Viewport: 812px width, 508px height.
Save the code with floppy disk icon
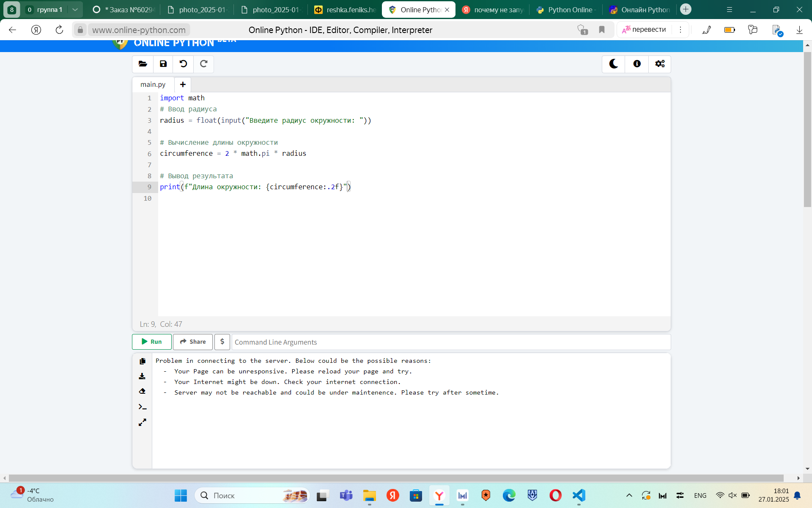tap(163, 64)
